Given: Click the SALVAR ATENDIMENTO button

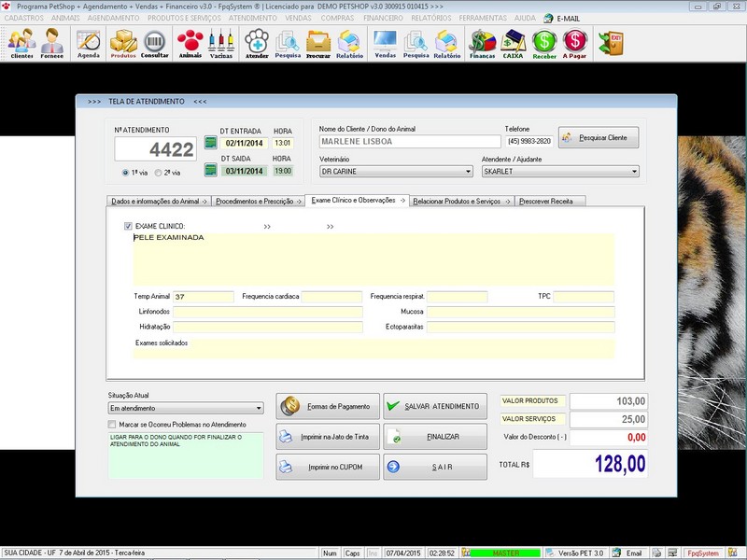Looking at the screenshot, I should (x=434, y=406).
